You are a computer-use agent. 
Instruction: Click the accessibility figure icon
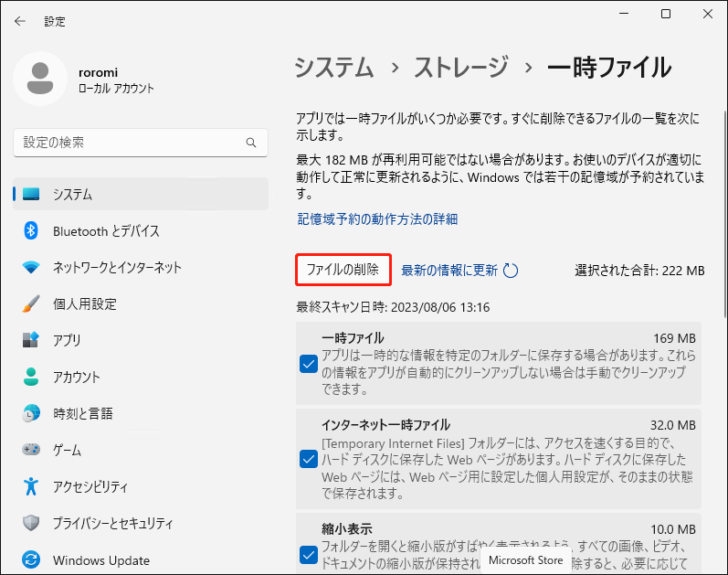pos(31,486)
